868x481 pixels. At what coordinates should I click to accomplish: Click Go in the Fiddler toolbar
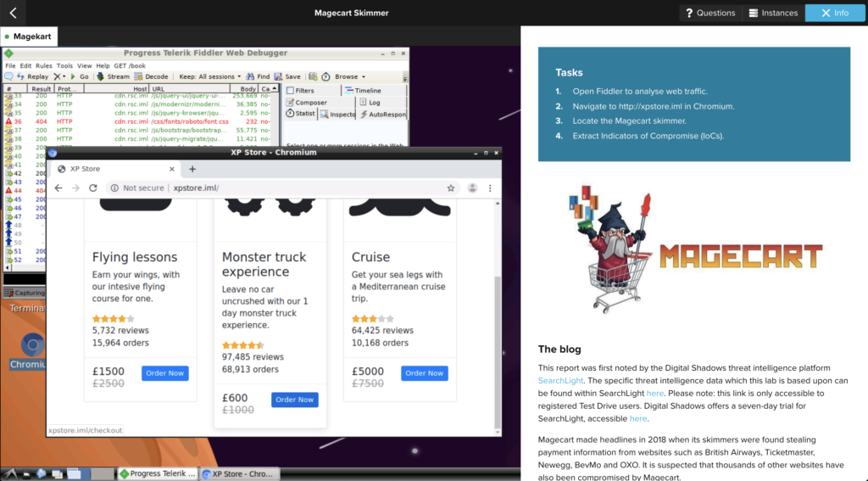coord(79,76)
